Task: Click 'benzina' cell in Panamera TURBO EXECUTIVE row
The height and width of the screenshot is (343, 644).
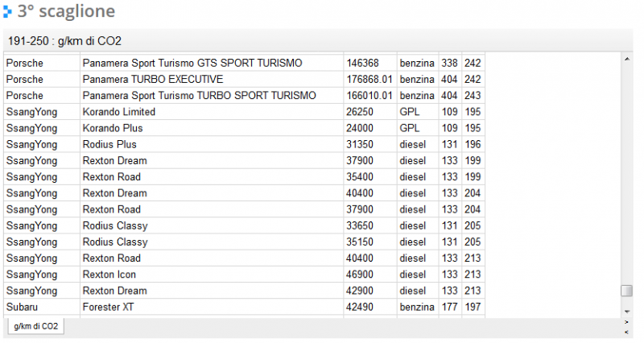Action: 418,79
